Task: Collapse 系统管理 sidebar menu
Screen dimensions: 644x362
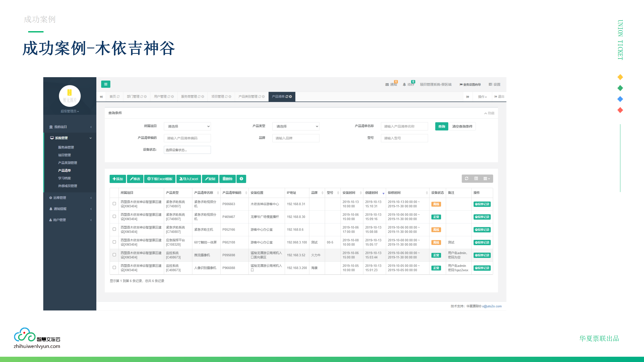Action: 70,138
